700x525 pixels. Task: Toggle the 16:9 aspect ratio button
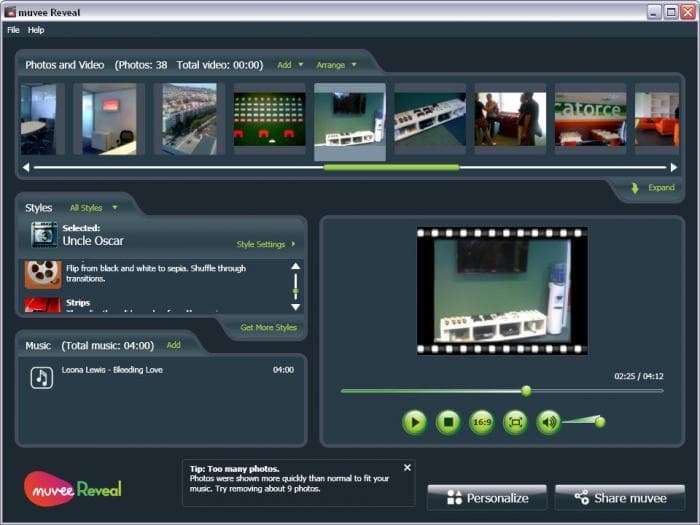pos(482,422)
